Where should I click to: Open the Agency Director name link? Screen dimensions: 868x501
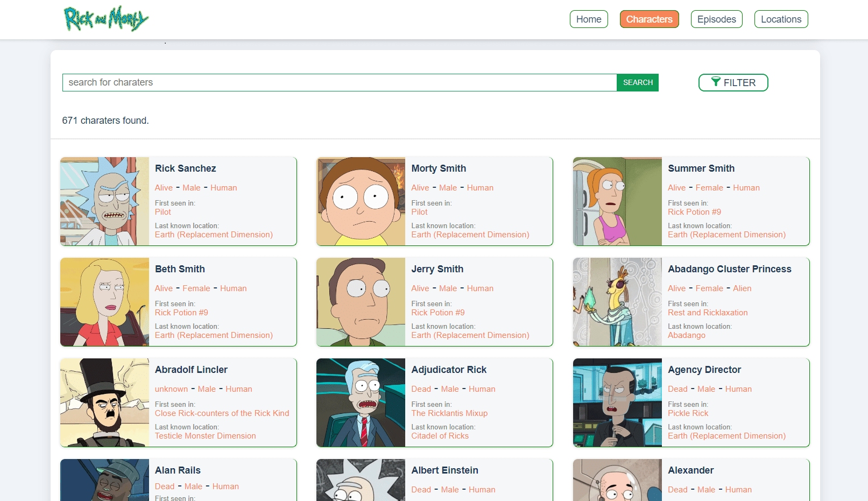click(x=704, y=370)
